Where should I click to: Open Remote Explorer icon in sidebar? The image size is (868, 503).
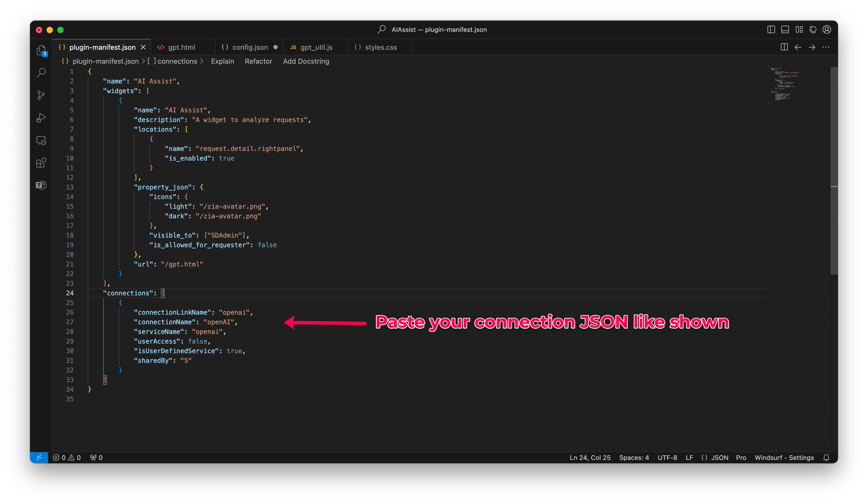click(41, 140)
